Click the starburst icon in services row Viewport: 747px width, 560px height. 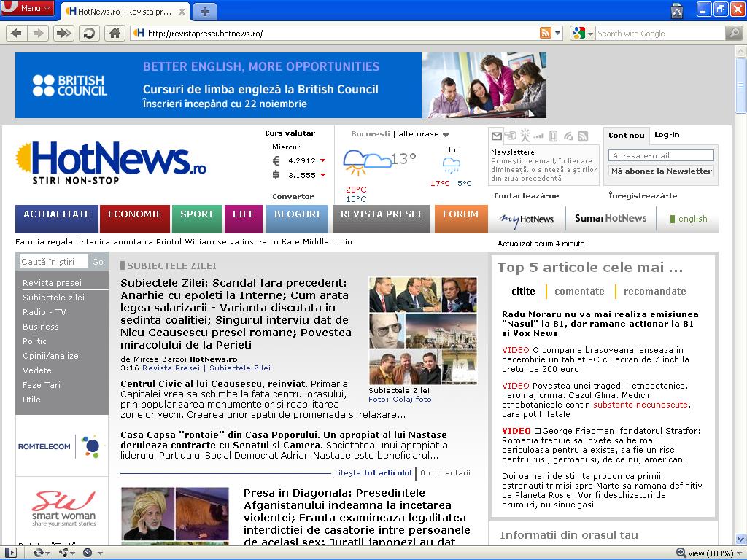pyautogui.click(x=525, y=136)
